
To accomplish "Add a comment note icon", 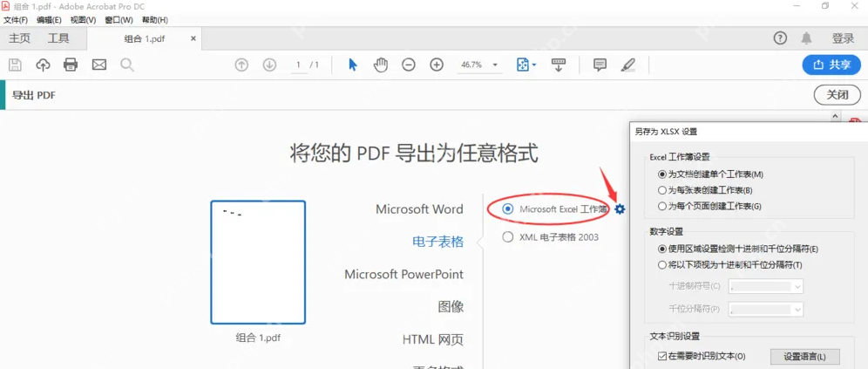I will click(x=600, y=65).
